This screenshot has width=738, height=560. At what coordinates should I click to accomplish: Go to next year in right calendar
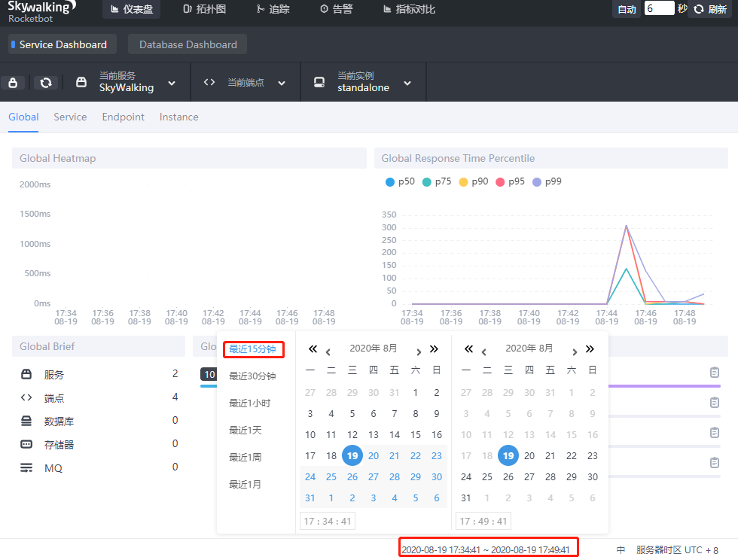click(590, 348)
